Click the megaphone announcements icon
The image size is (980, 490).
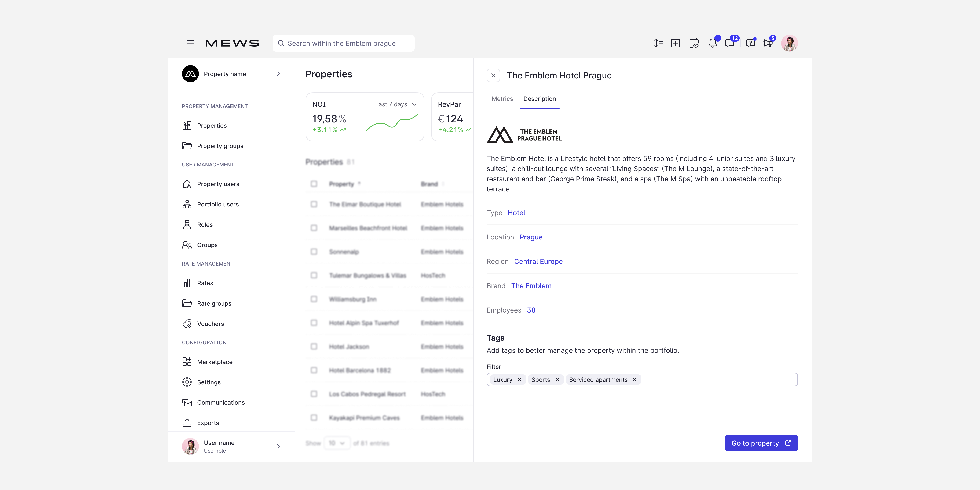click(x=768, y=43)
